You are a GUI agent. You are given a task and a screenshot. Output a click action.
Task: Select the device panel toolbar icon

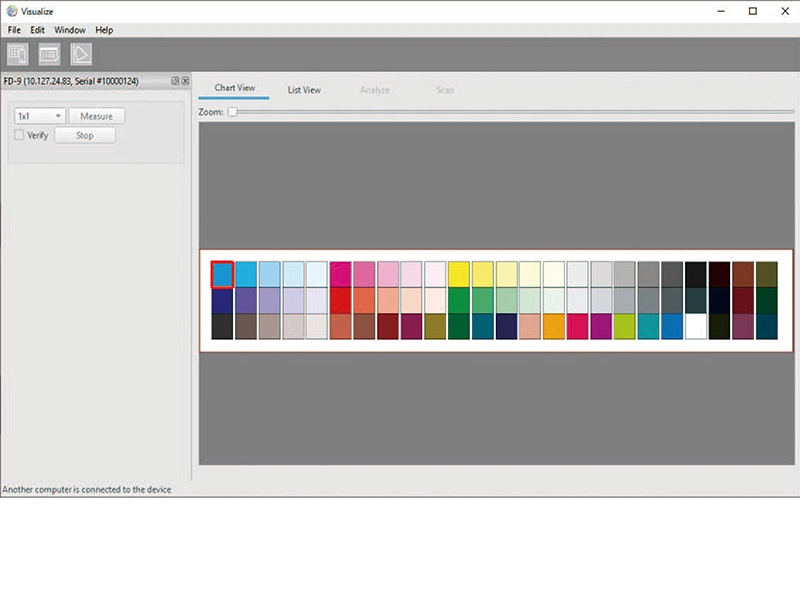[17, 53]
